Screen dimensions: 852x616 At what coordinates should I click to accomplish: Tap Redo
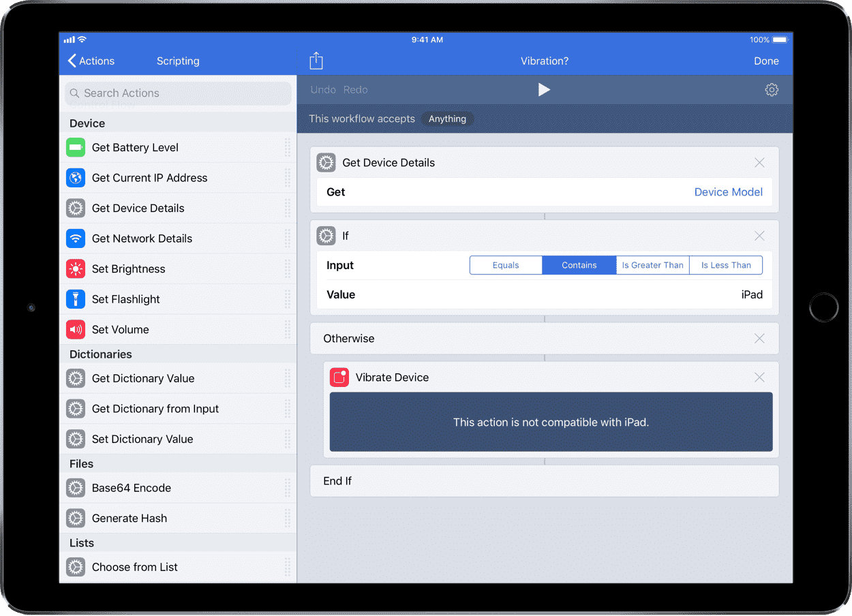[x=355, y=90]
